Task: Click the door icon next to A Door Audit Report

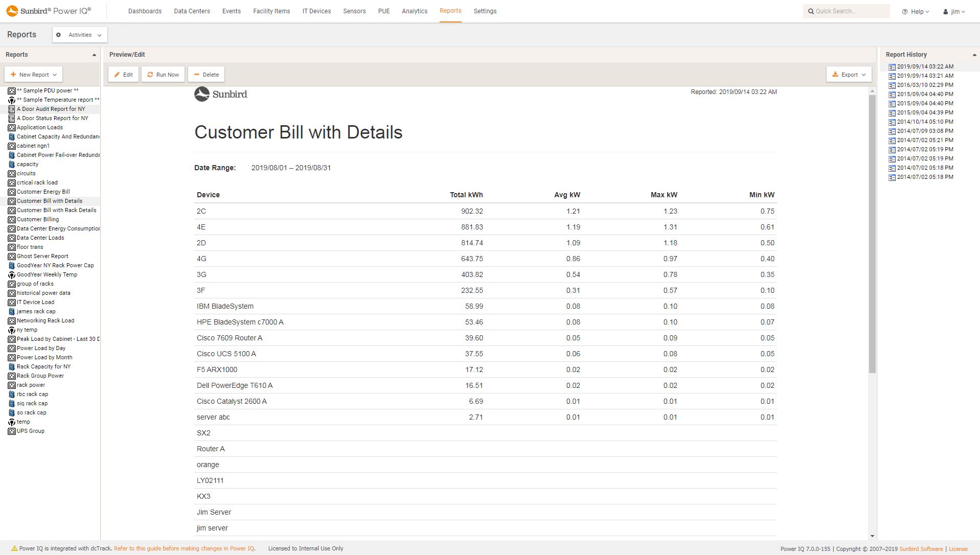Action: (12, 109)
